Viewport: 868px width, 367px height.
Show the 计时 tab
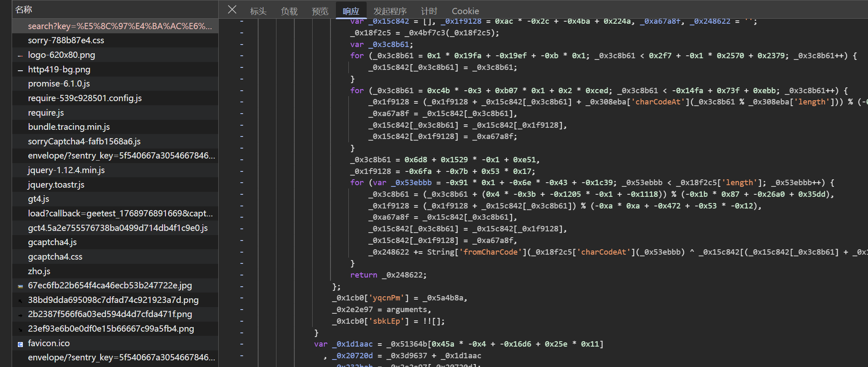pyautogui.click(x=429, y=11)
